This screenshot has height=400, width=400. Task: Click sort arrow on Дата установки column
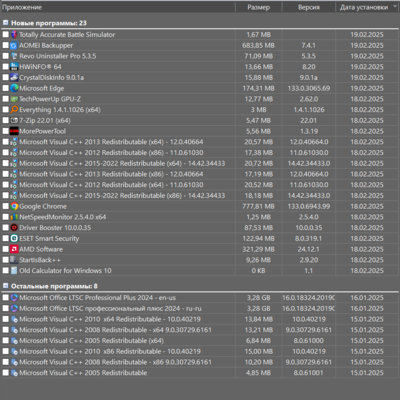(x=395, y=7)
